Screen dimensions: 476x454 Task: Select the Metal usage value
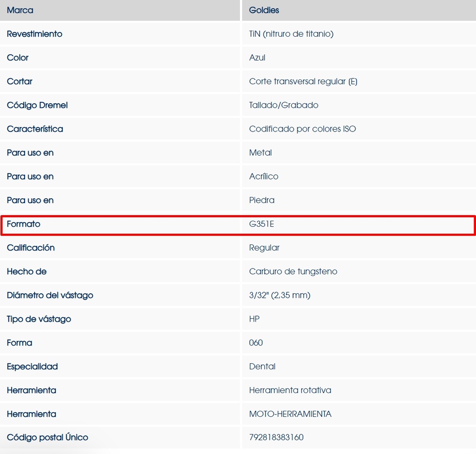[x=260, y=152]
